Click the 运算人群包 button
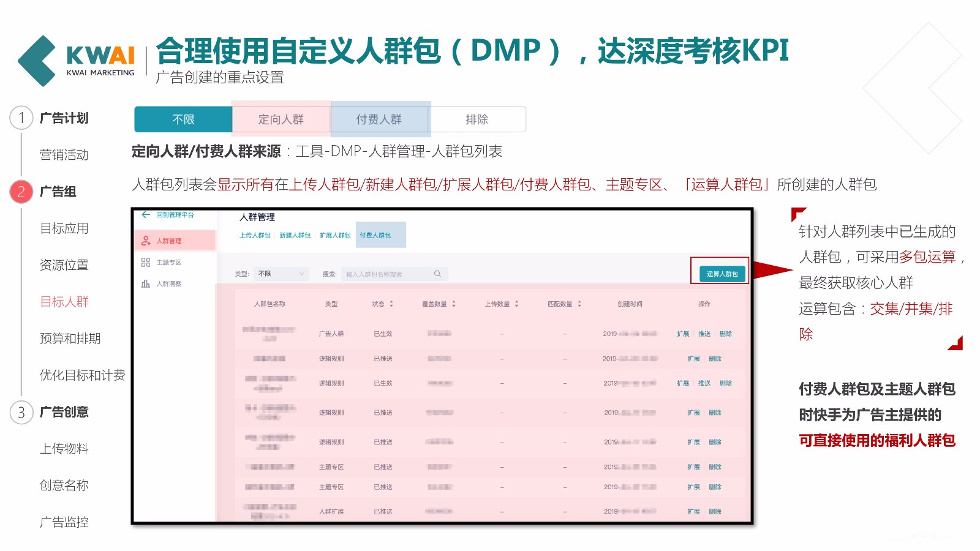Screen dimensions: 980x551 (x=722, y=274)
